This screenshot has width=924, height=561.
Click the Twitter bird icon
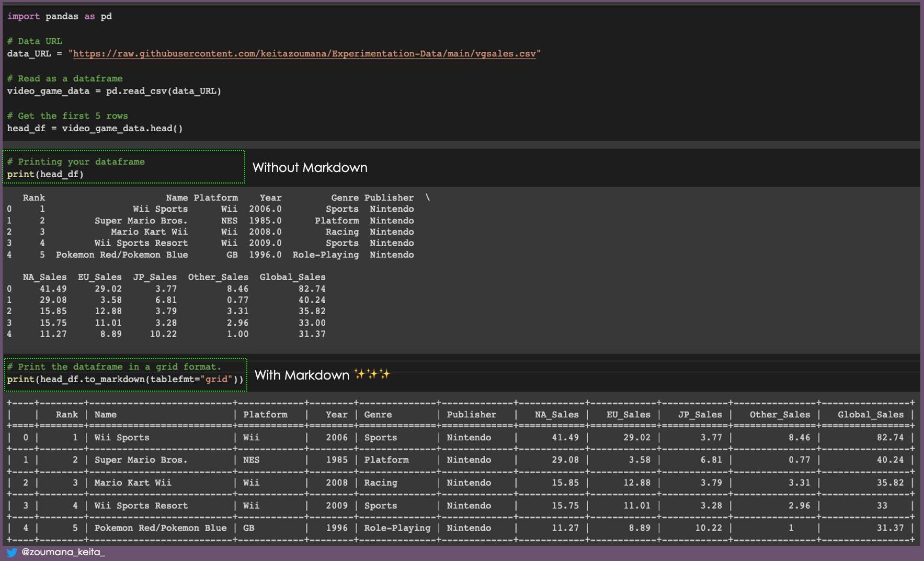click(12, 552)
